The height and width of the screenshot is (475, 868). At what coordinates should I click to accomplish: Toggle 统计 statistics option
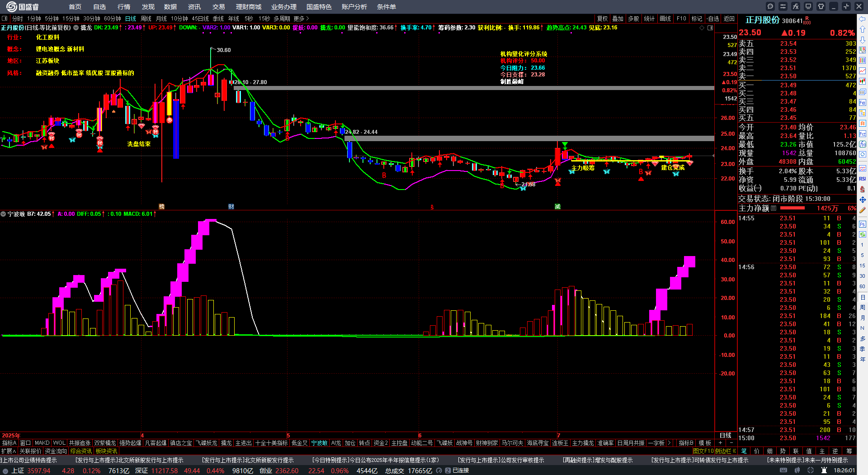649,19
